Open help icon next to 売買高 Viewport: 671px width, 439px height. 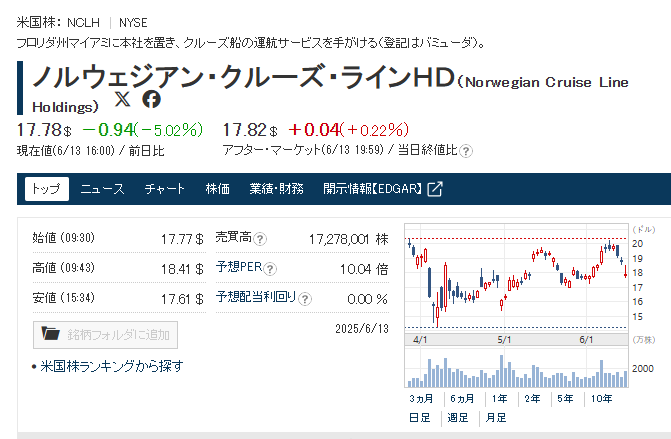coord(260,239)
